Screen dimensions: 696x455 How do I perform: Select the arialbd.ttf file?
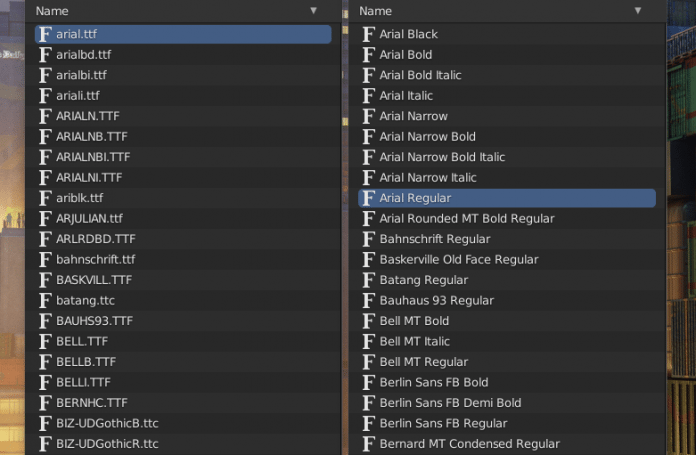click(x=183, y=55)
